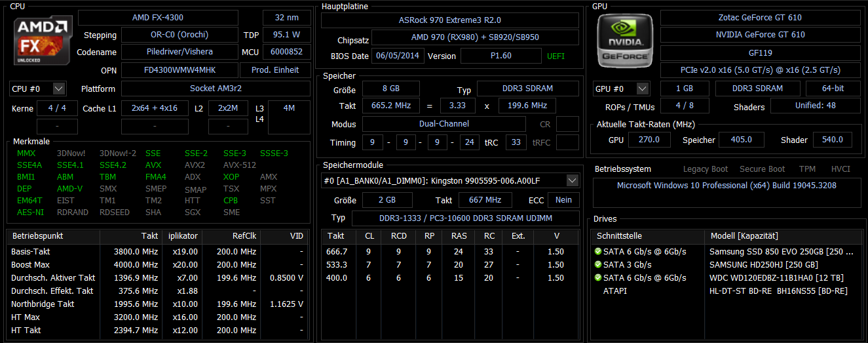Click the Secure Boot indicator
The height and width of the screenshot is (343, 868).
(x=762, y=169)
